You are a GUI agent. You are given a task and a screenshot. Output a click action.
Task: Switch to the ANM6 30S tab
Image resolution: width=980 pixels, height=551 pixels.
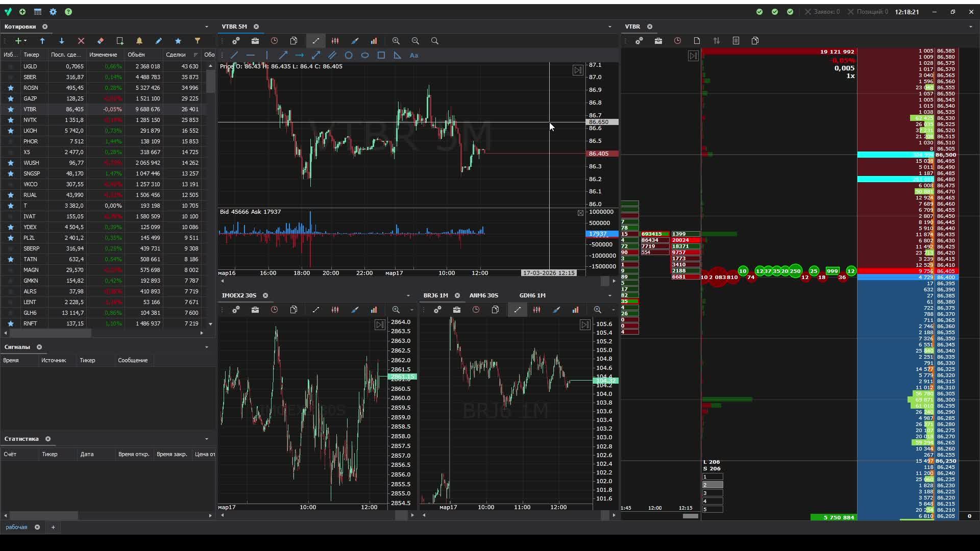pyautogui.click(x=483, y=295)
